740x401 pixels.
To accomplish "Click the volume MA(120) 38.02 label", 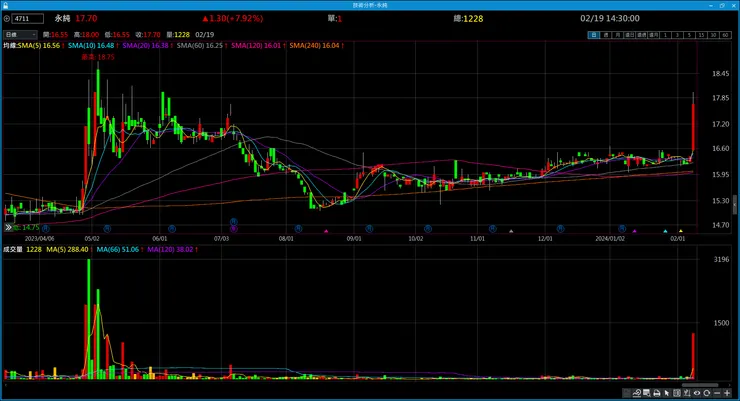I will point(172,249).
